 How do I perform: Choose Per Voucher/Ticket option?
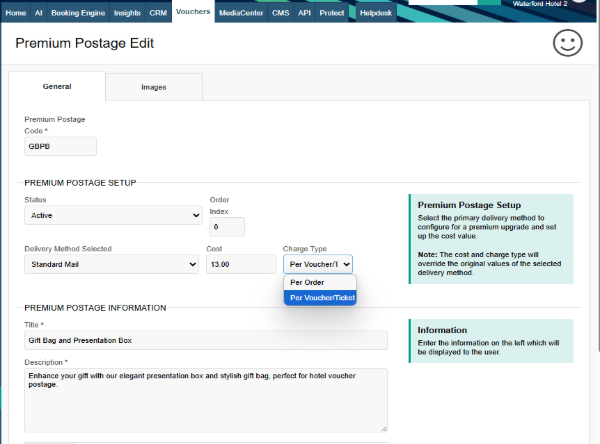[320, 297]
